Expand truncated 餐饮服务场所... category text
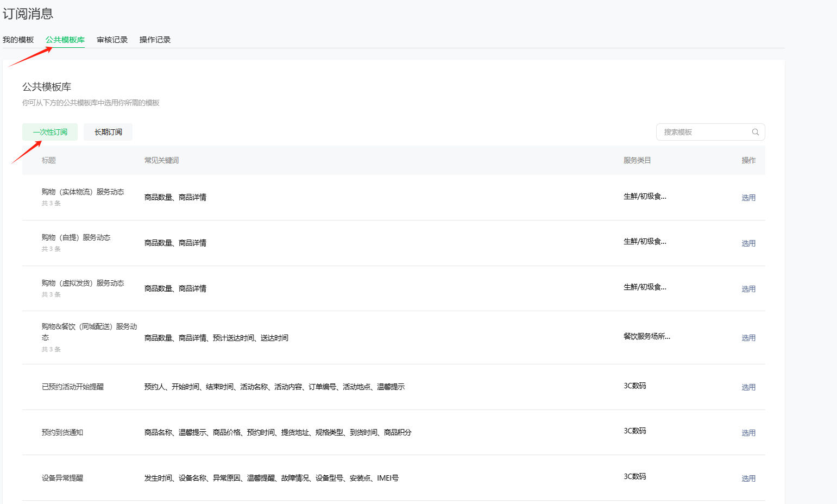Viewport: 837px width, 504px height. [647, 336]
